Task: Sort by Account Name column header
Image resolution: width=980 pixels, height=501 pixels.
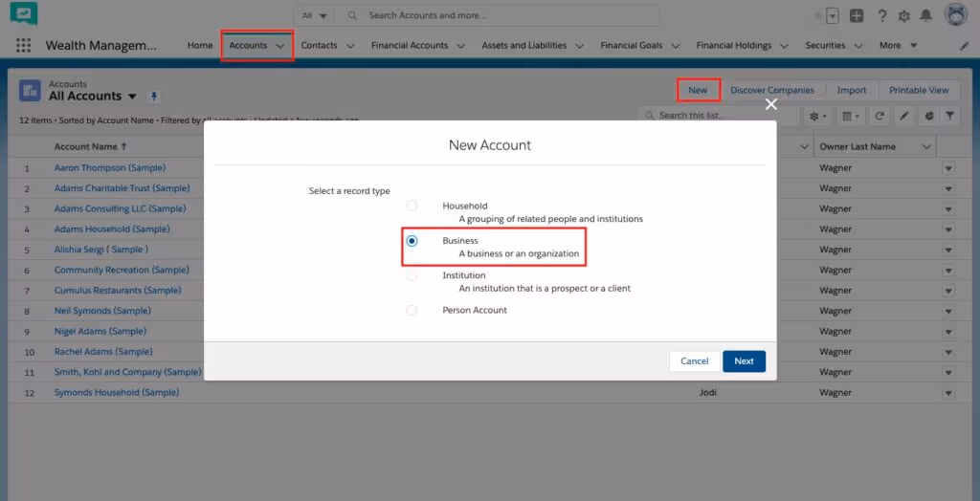Action: pyautogui.click(x=91, y=147)
